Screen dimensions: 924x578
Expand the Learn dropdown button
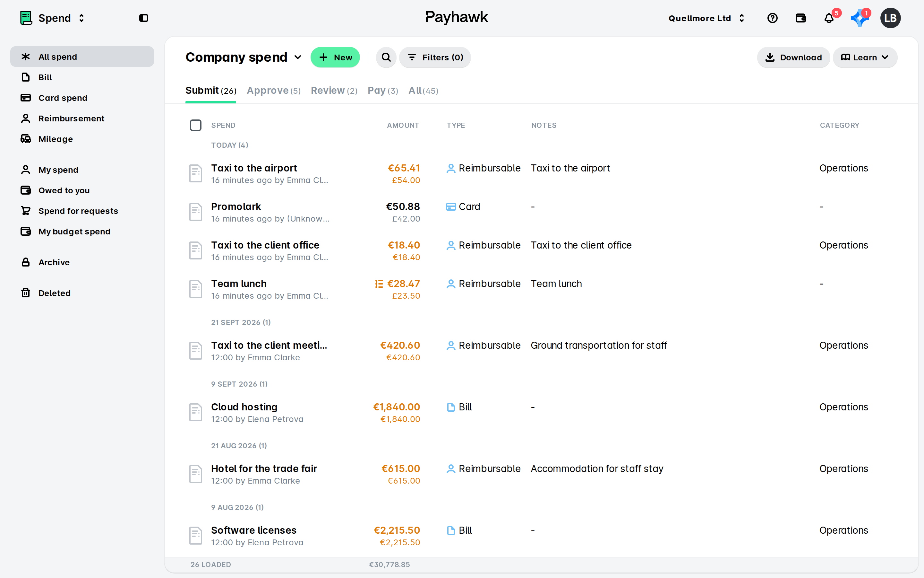[x=865, y=57]
